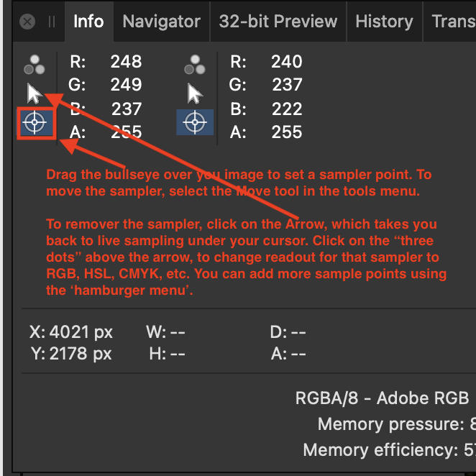Switch to the Navigator tab
476x476 pixels.
pyautogui.click(x=162, y=22)
